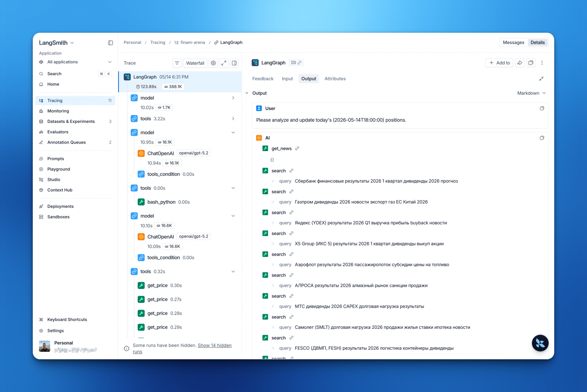This screenshot has width=587, height=392.
Task: Open the LangSmith workspace dropdown
Action: point(56,43)
